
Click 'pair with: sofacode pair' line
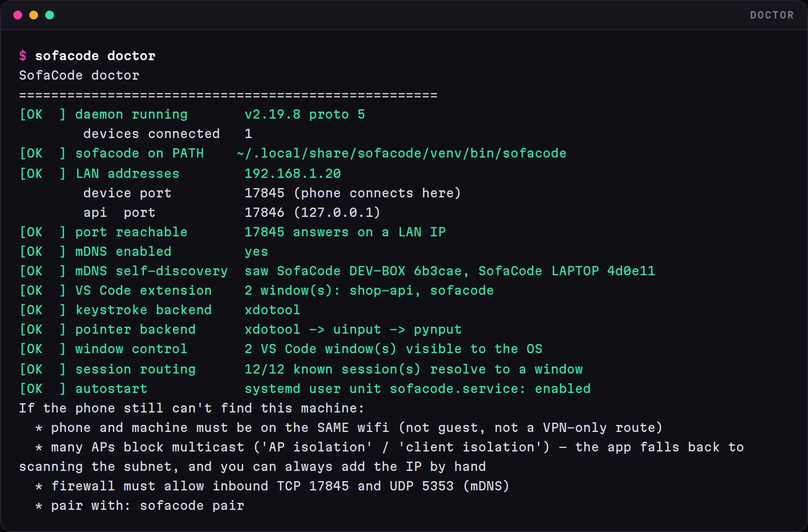click(x=140, y=505)
